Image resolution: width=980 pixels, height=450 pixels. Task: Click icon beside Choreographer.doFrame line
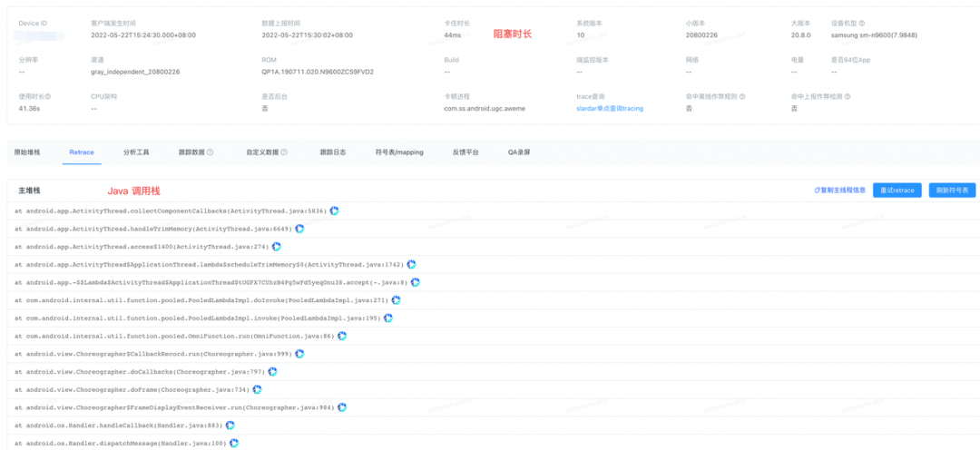[x=257, y=389]
